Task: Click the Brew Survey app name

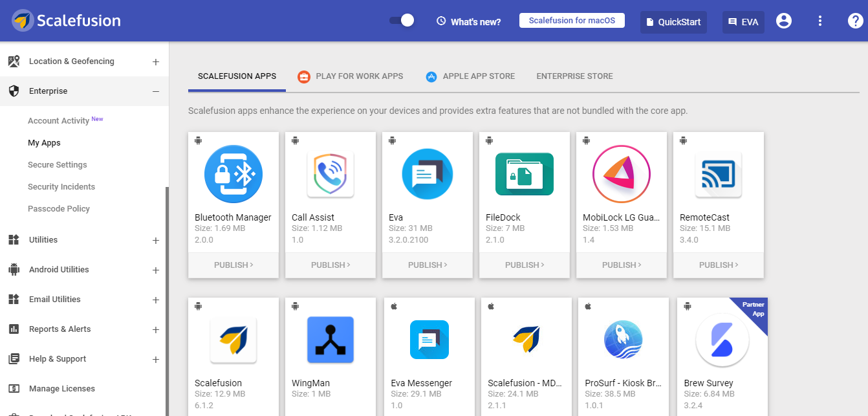Action: (709, 383)
